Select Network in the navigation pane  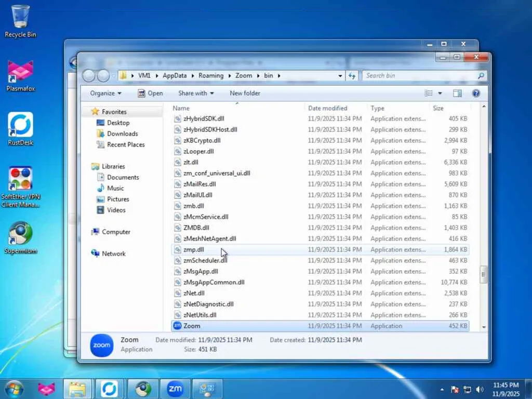(113, 254)
